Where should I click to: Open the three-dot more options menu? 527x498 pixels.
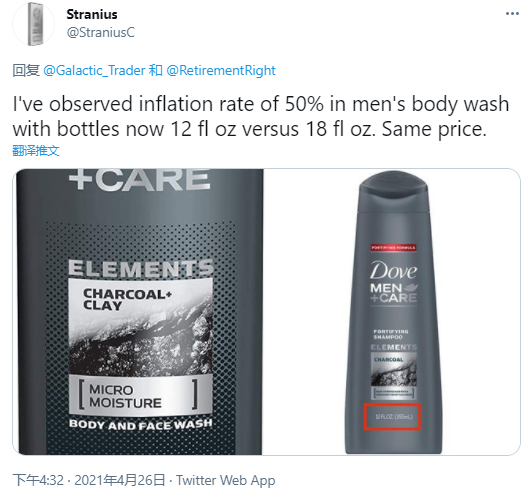coord(512,14)
